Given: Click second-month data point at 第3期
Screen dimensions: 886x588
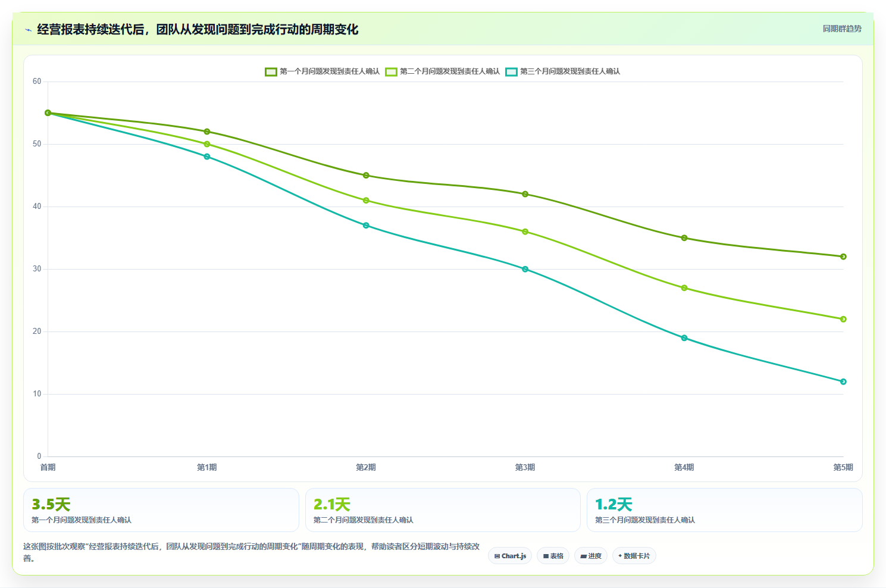Looking at the screenshot, I should click(x=525, y=232).
